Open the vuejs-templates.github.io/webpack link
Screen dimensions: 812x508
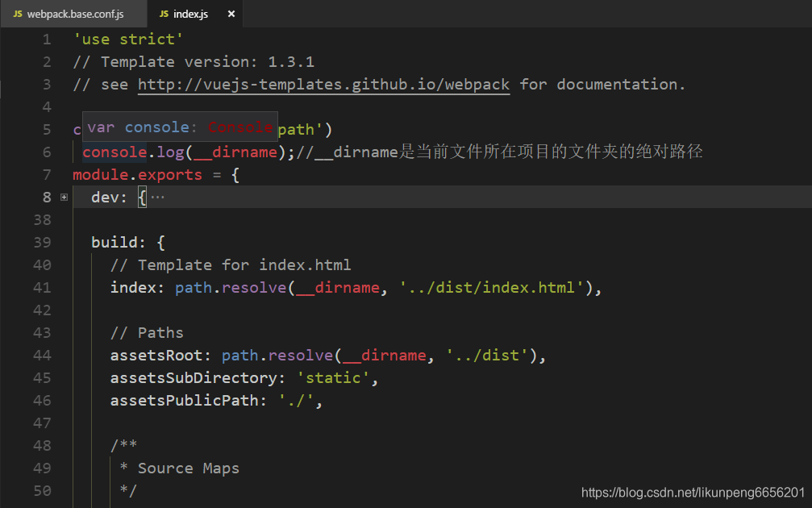click(323, 85)
